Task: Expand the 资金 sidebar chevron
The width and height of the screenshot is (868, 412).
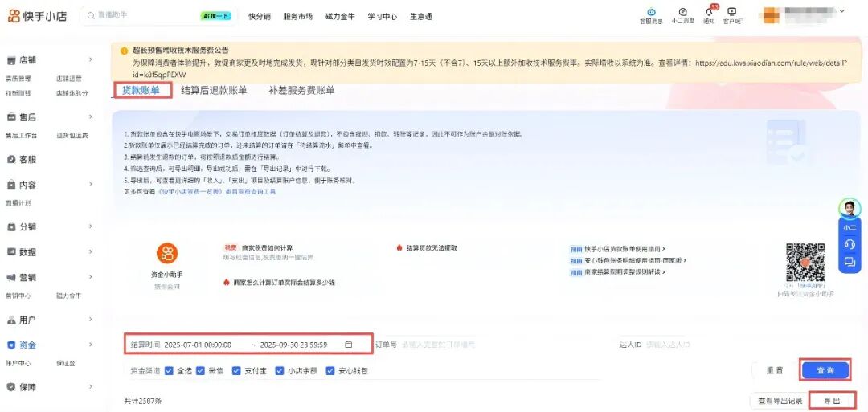Action: pyautogui.click(x=91, y=345)
